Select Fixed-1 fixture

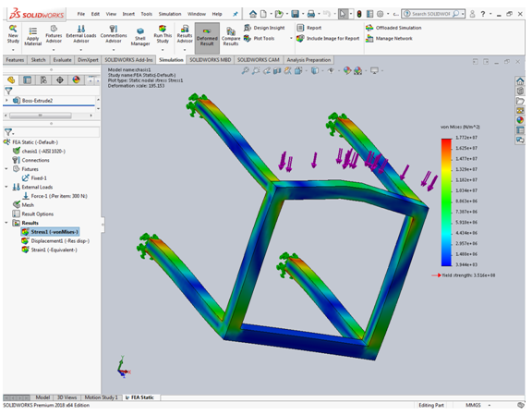click(x=34, y=178)
